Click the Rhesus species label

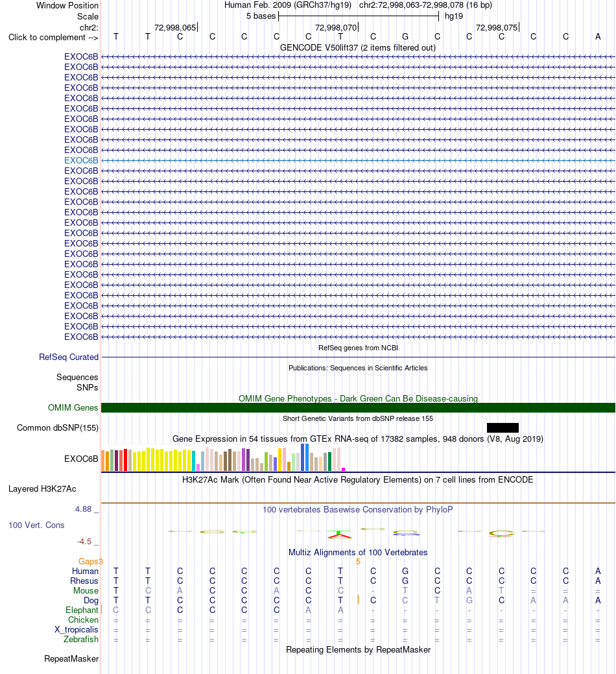pyautogui.click(x=84, y=581)
